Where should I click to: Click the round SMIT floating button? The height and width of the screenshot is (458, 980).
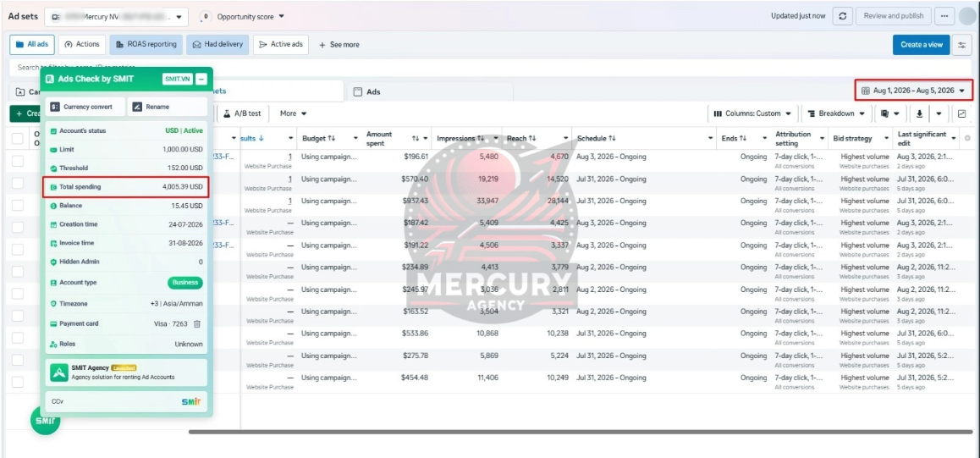click(x=45, y=421)
